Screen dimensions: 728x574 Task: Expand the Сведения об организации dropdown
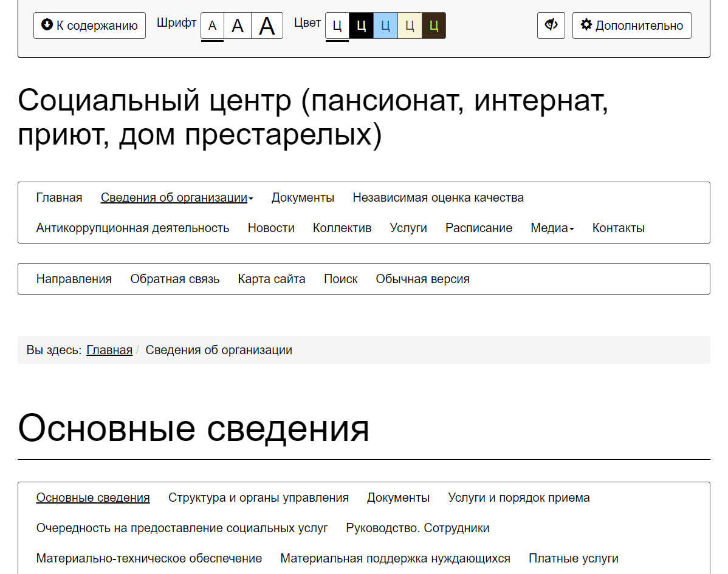(x=176, y=197)
